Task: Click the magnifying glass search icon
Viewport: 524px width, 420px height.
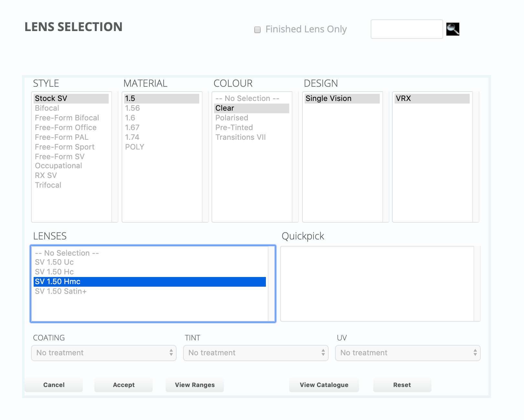Action: click(453, 29)
